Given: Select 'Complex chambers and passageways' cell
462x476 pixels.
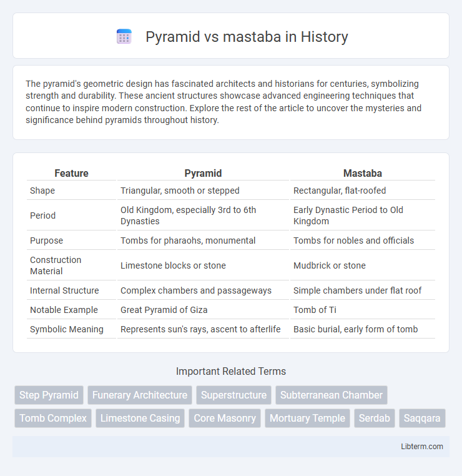Looking at the screenshot, I should tap(203, 290).
